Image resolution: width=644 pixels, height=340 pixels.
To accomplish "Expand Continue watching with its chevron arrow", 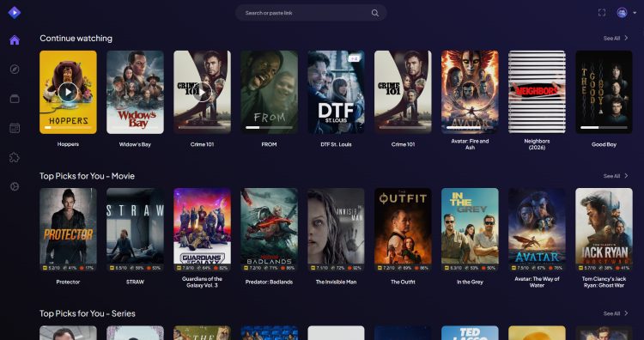I will click(626, 38).
